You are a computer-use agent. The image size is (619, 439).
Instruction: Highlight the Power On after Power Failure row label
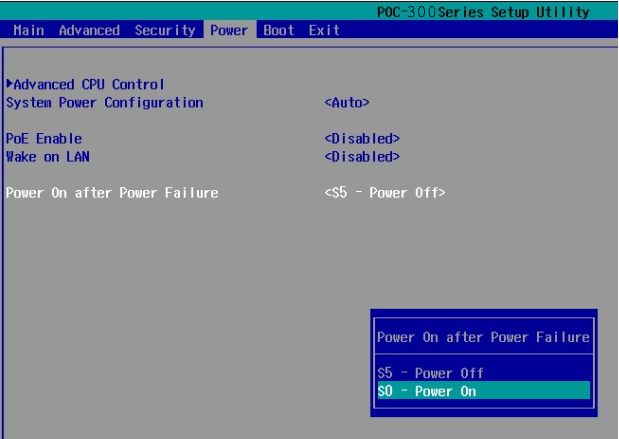[112, 192]
